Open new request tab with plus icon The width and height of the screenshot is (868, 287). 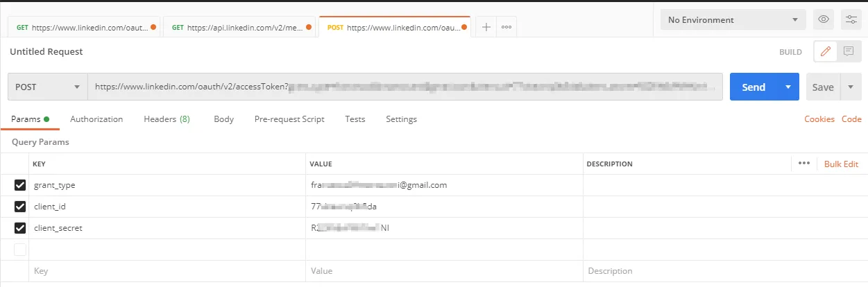(486, 27)
